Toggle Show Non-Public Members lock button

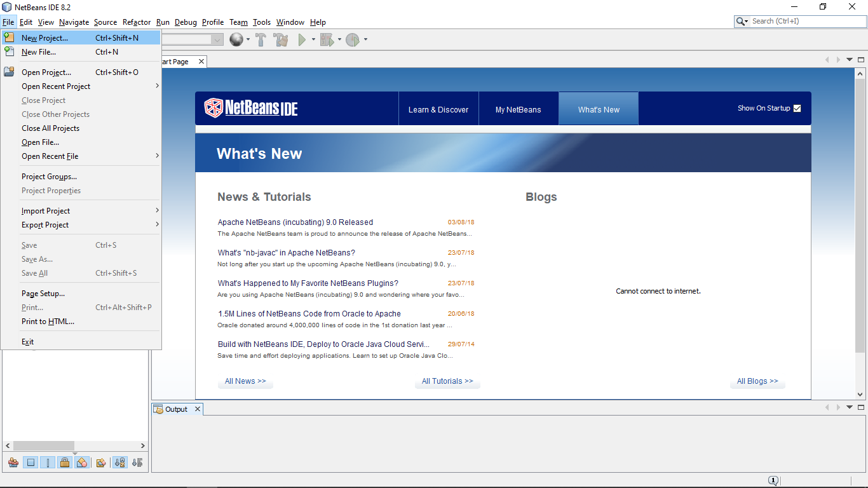pos(65,463)
